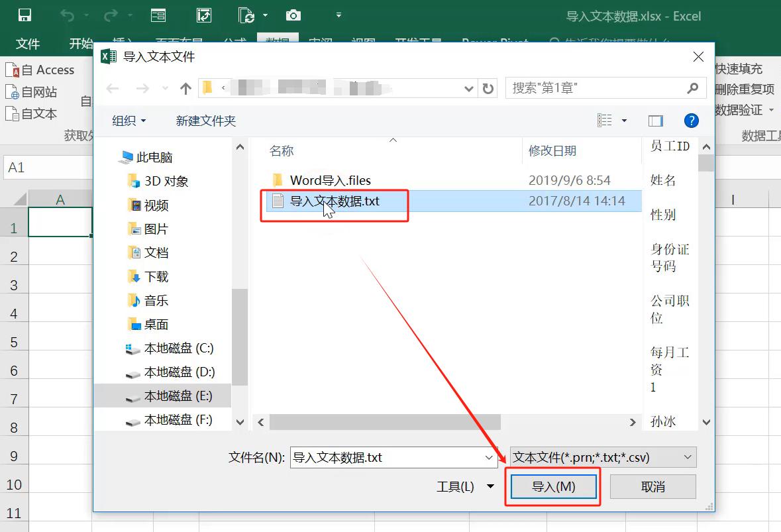Image resolution: width=781 pixels, height=532 pixels.
Task: Select 视频 folder in tree
Action: (148, 205)
